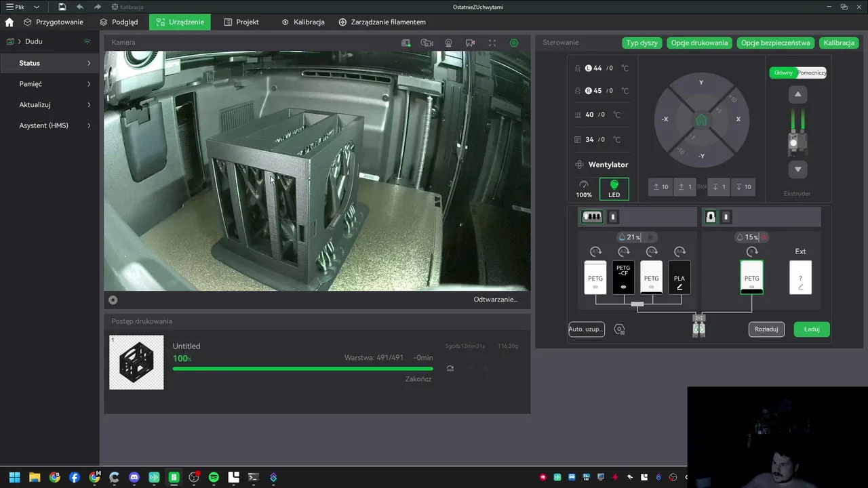This screenshot has width=868, height=488.
Task: Select the four-slot AMS unit icon
Action: (x=592, y=217)
